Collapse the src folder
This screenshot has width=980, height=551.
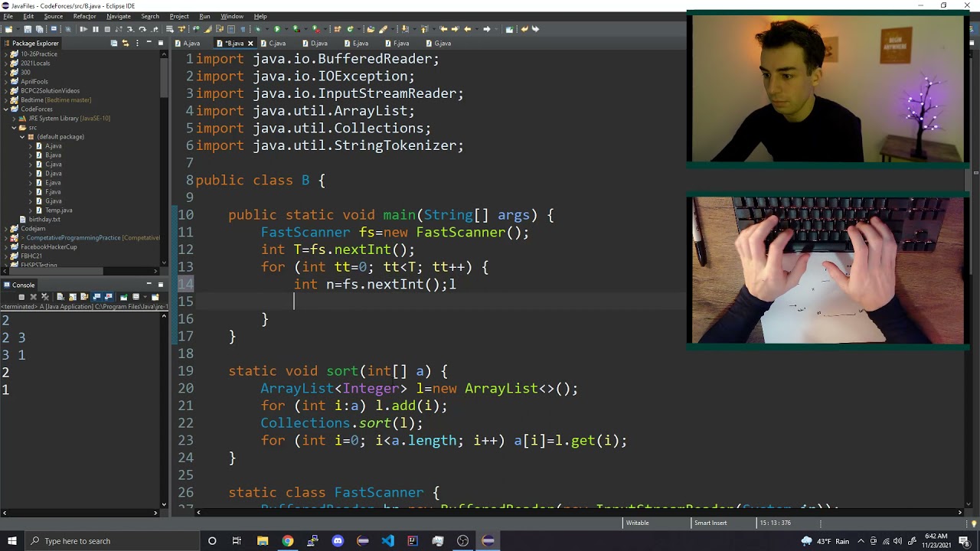[15, 128]
